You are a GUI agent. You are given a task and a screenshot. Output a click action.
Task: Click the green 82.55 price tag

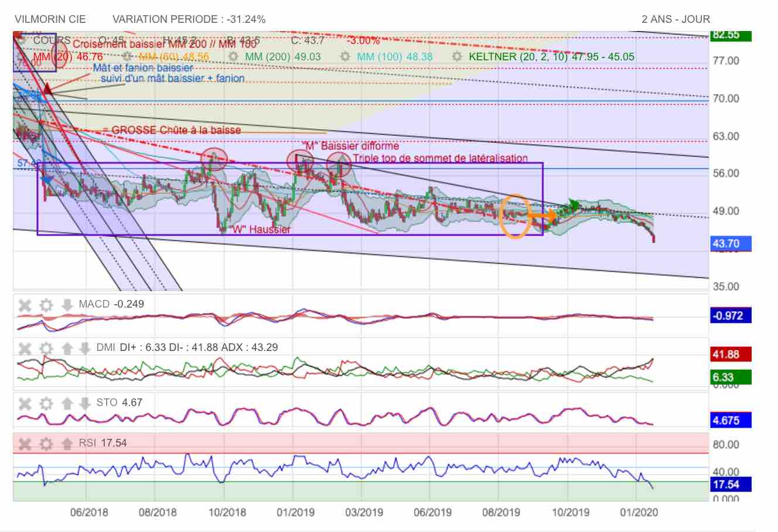(731, 35)
